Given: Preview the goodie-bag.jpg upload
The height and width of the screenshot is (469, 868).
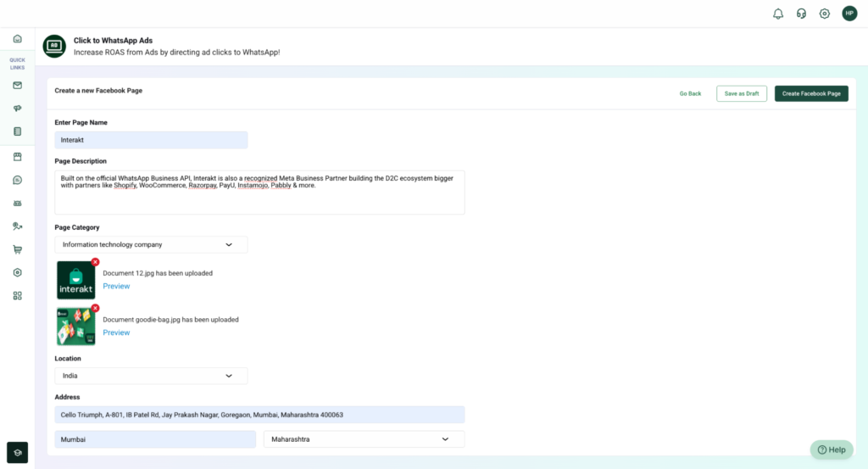Looking at the screenshot, I should [116, 332].
